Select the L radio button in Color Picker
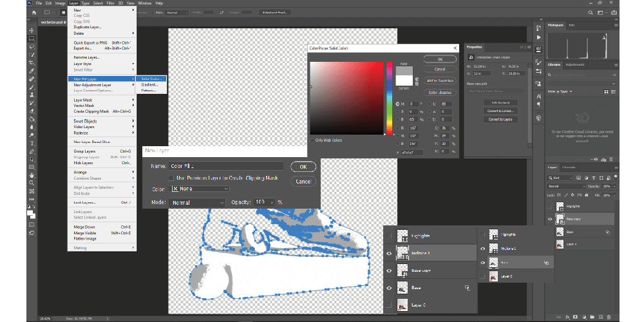644x322 pixels. (x=430, y=104)
